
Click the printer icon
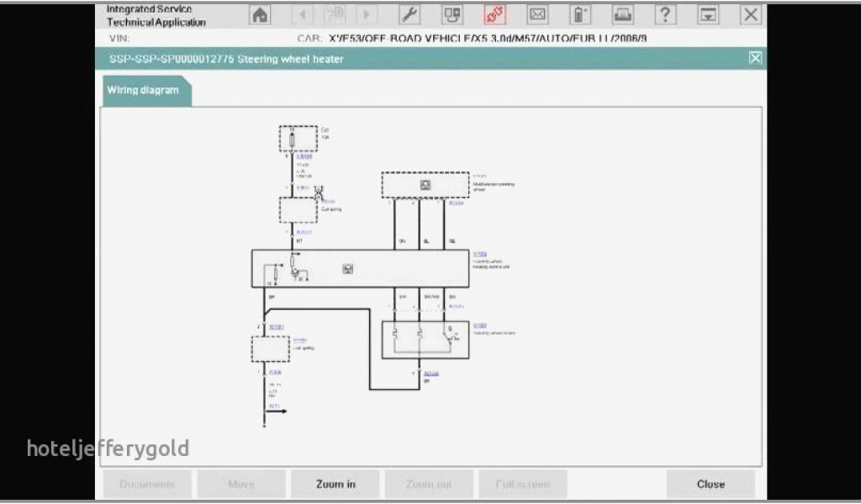[623, 14]
